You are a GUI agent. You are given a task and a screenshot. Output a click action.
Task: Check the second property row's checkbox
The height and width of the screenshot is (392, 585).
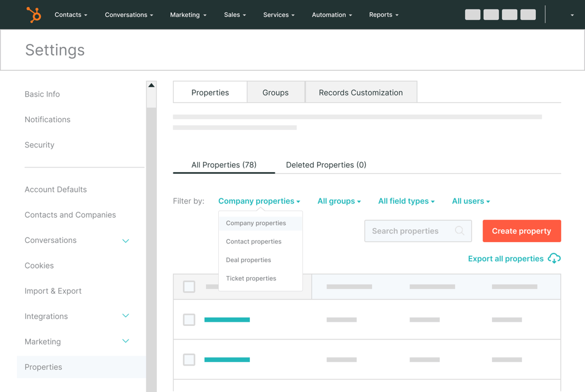[189, 360]
